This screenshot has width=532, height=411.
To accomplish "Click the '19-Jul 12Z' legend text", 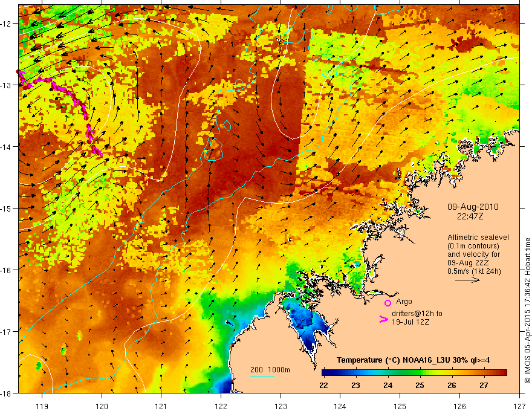I will coord(410,322).
